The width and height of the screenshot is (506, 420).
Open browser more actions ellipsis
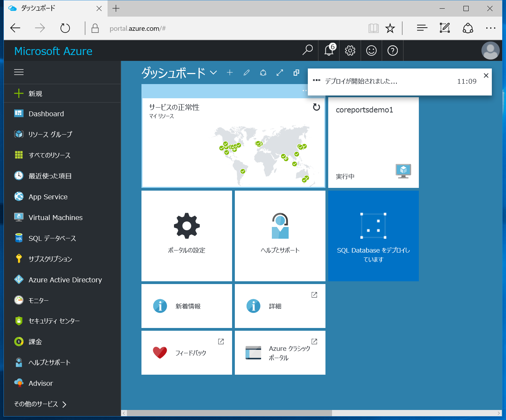click(x=491, y=28)
